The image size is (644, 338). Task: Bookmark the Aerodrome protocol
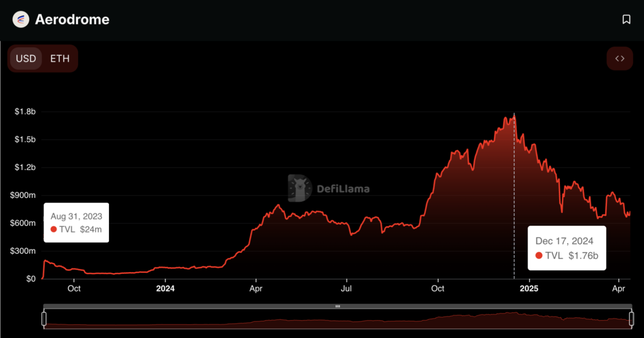626,20
